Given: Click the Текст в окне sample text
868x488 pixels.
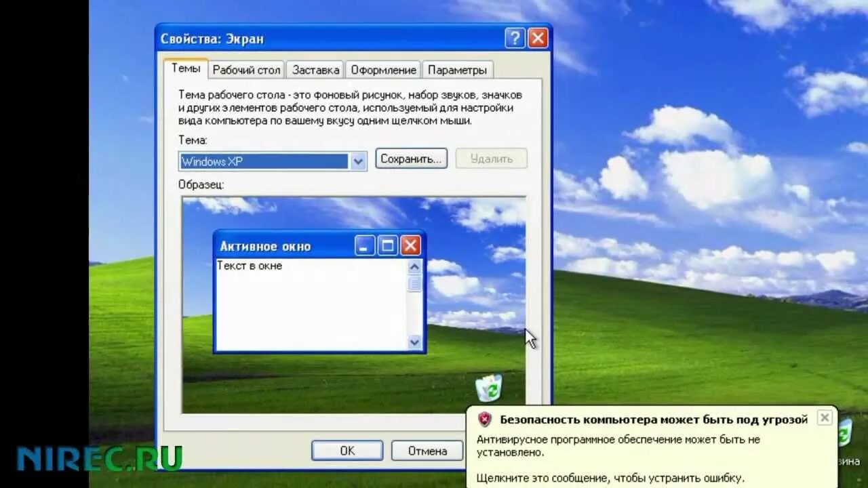Looking at the screenshot, I should point(250,266).
